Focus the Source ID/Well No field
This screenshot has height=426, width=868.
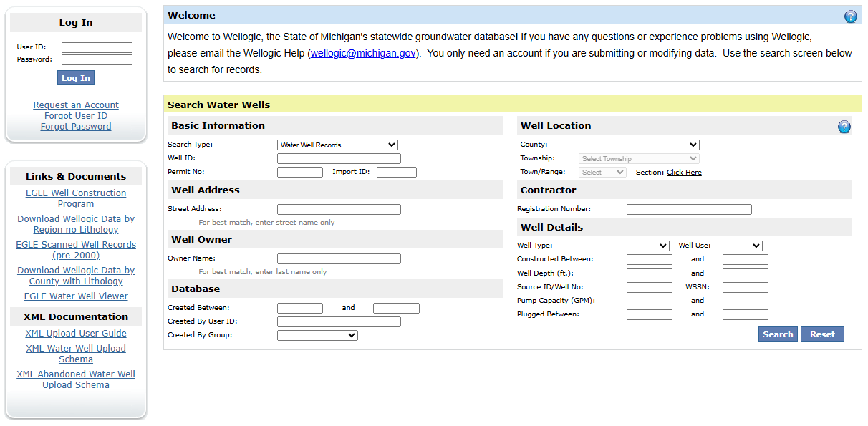(x=650, y=287)
